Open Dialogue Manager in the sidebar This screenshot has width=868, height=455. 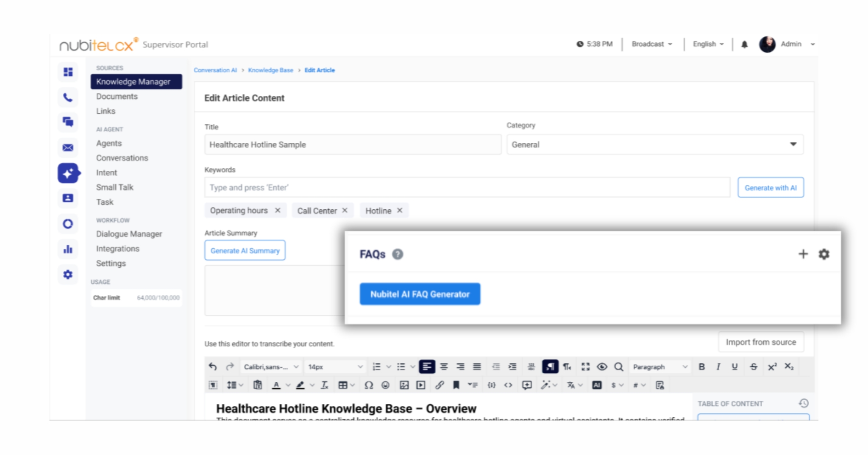point(129,234)
